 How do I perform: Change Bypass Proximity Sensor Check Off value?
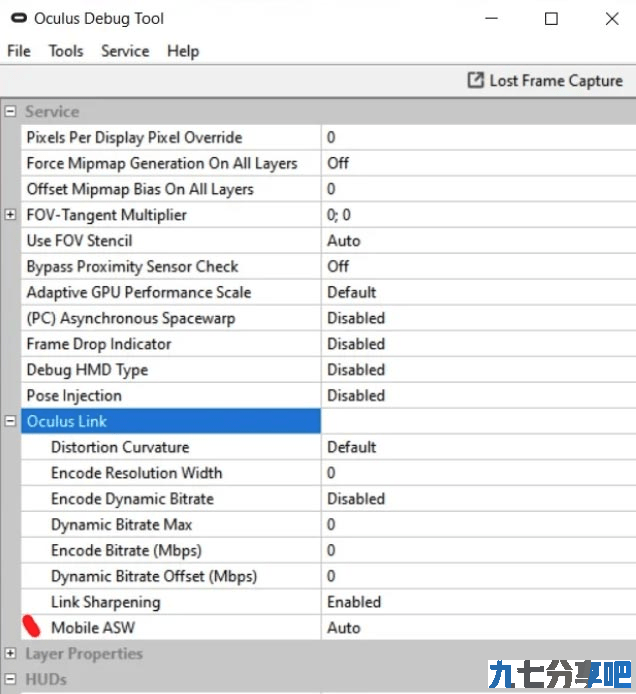tap(479, 266)
